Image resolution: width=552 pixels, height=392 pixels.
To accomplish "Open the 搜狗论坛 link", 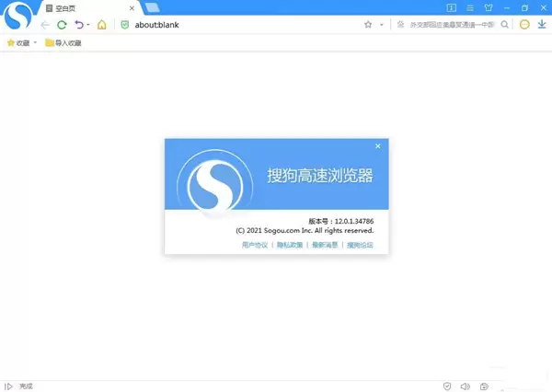I will [360, 245].
